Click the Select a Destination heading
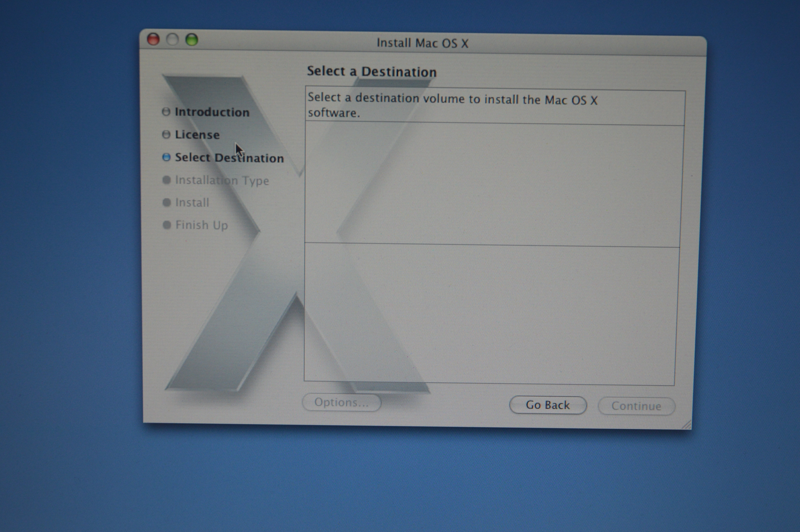 [x=372, y=72]
